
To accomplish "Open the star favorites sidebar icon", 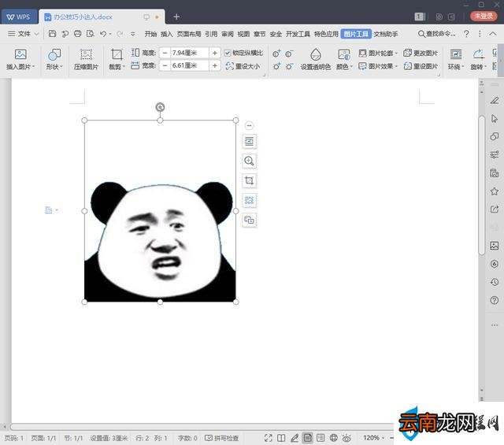I will coord(495,191).
